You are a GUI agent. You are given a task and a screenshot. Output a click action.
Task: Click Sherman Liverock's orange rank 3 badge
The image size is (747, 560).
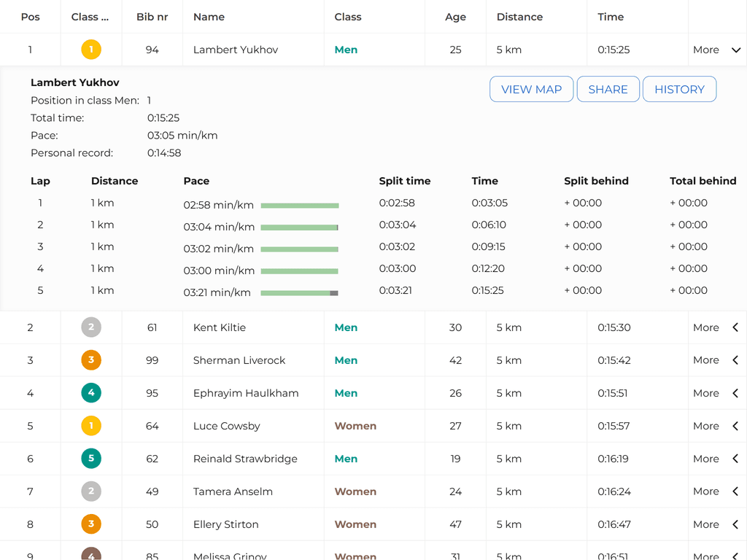coord(91,360)
